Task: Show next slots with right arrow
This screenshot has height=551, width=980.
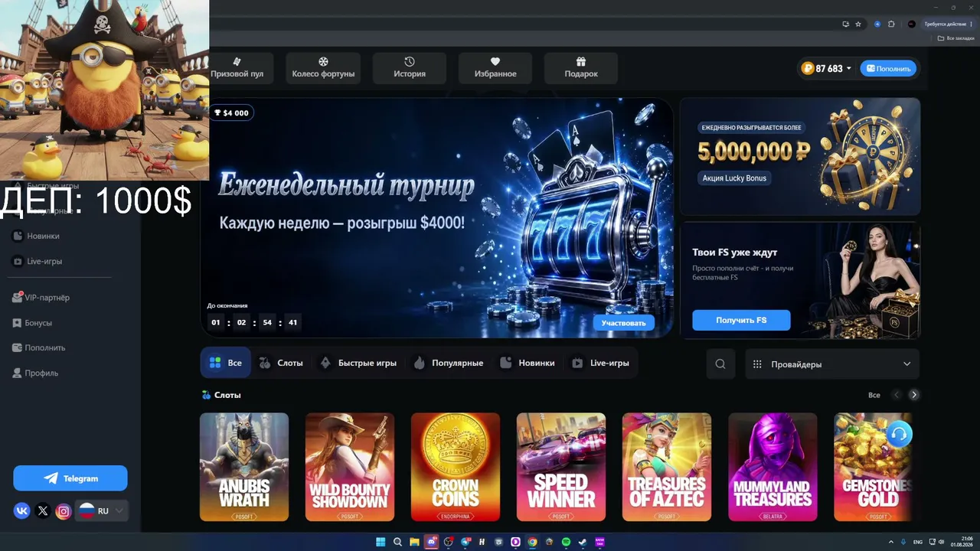Action: coord(913,395)
